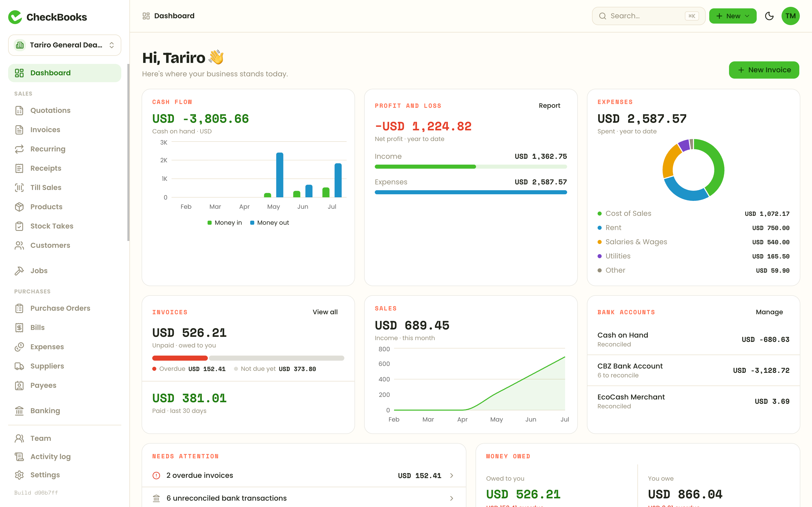This screenshot has height=507, width=812.
Task: Click the USD 866.04 You owe amount
Action: tap(685, 494)
